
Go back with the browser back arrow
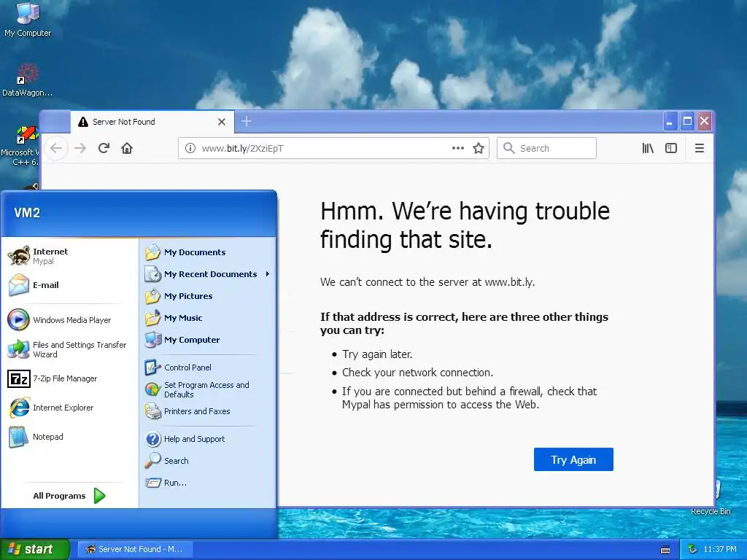click(x=56, y=148)
